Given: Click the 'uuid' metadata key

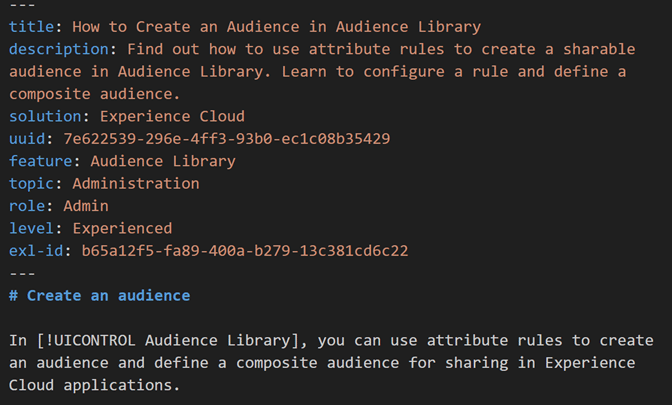Looking at the screenshot, I should [27, 138].
